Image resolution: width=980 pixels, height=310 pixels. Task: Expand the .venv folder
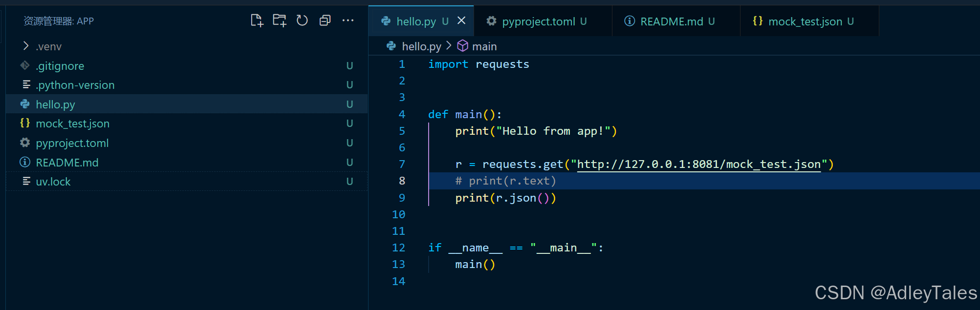tap(26, 46)
